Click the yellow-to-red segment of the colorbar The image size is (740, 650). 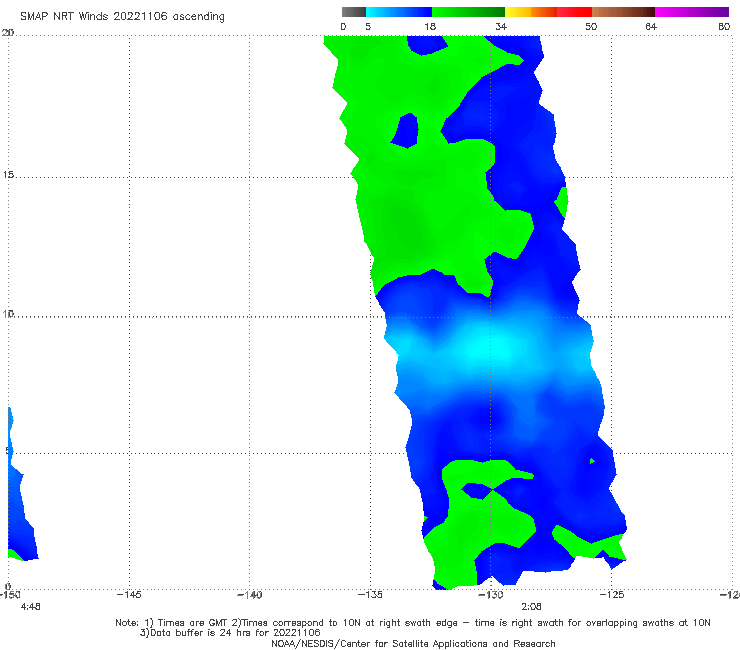point(548,12)
